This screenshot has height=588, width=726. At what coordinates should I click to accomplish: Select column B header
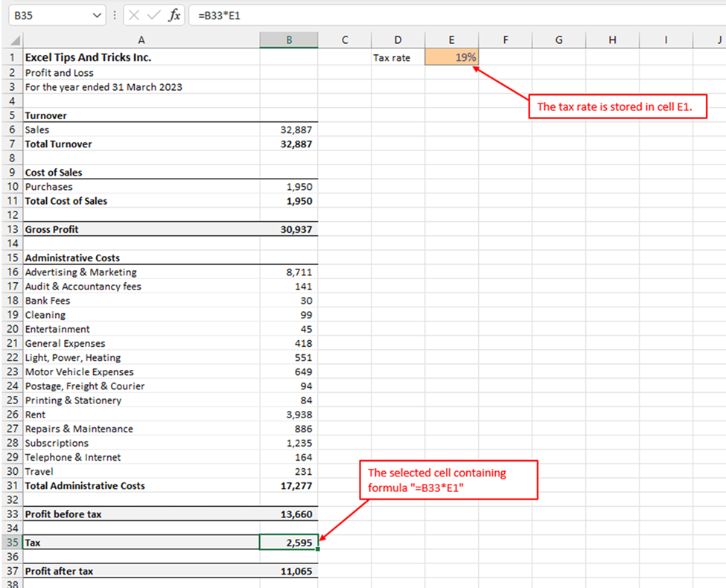pos(289,40)
